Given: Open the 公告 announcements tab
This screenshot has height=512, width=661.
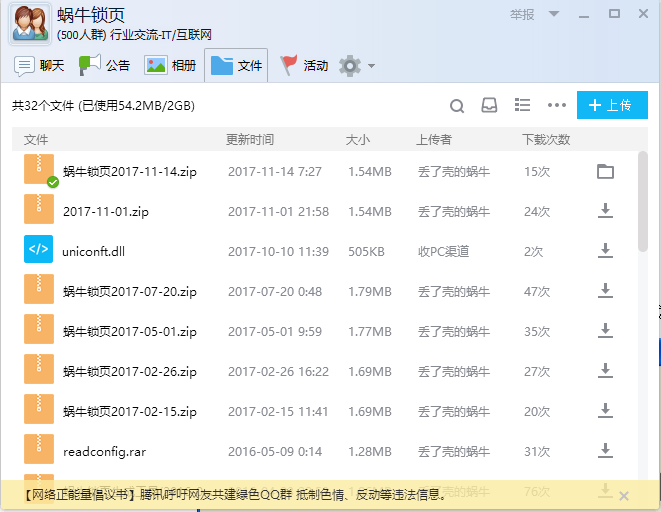Looking at the screenshot, I should (x=105, y=66).
